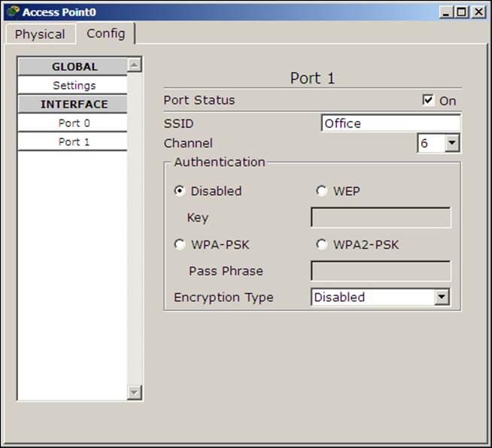
Task: Select the WEP authentication option
Action: [321, 191]
